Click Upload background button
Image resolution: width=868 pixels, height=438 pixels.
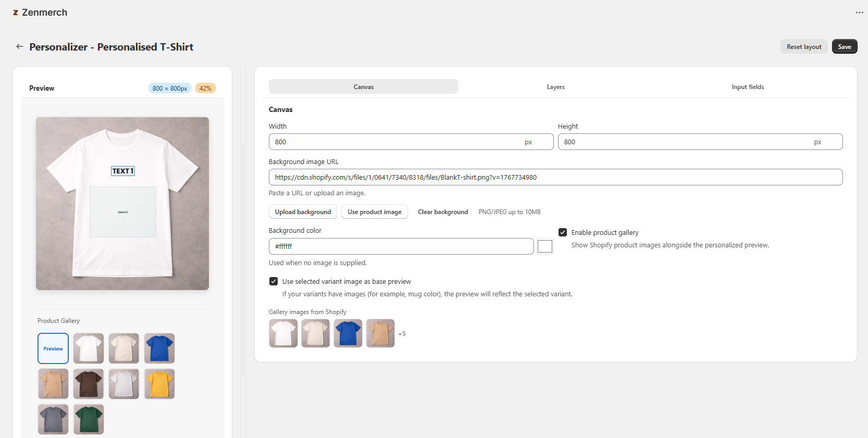pos(303,212)
